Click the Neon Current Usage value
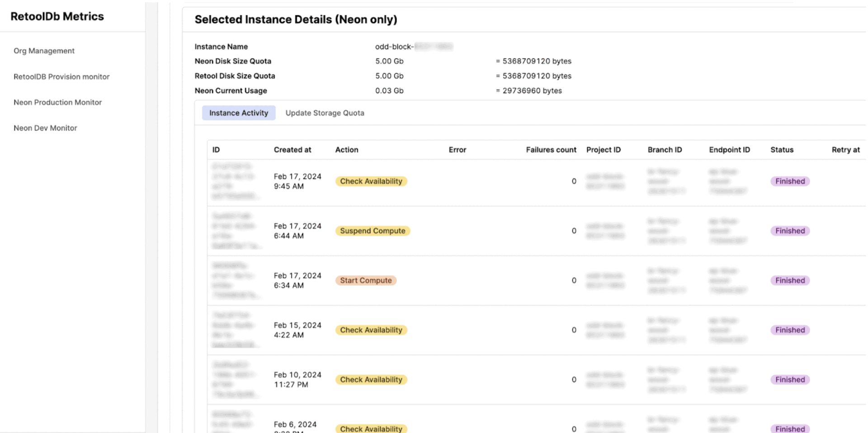 click(390, 90)
